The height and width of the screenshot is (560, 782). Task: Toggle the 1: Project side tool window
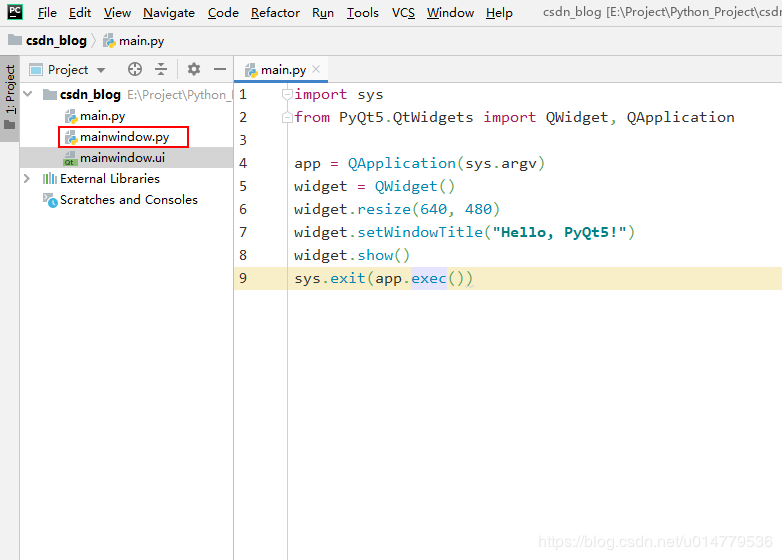pyautogui.click(x=10, y=98)
